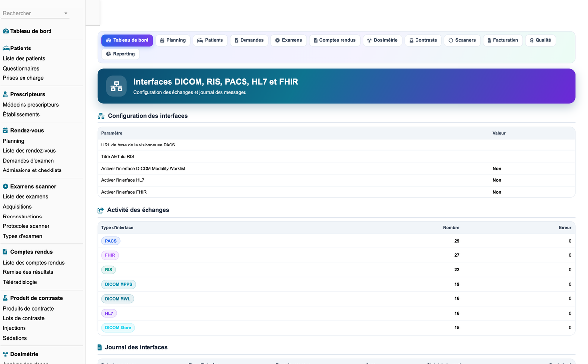Click the Dosimétrie radiation icon in sidebar
This screenshot has width=588, height=364.
6,354
